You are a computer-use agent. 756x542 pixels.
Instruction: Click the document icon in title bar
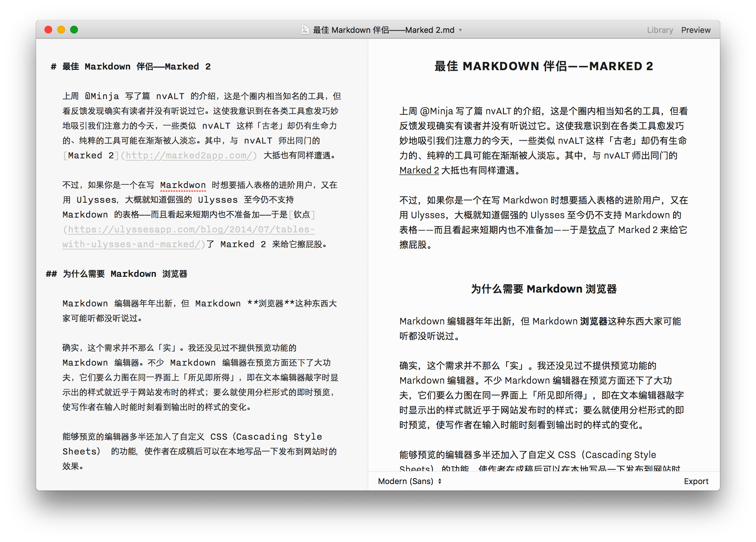coord(305,30)
